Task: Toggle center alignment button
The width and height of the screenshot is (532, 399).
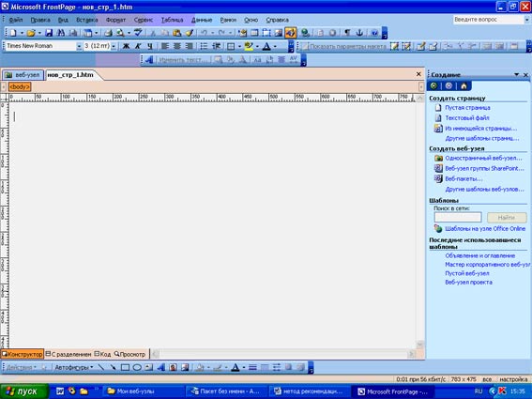Action: tap(177, 46)
